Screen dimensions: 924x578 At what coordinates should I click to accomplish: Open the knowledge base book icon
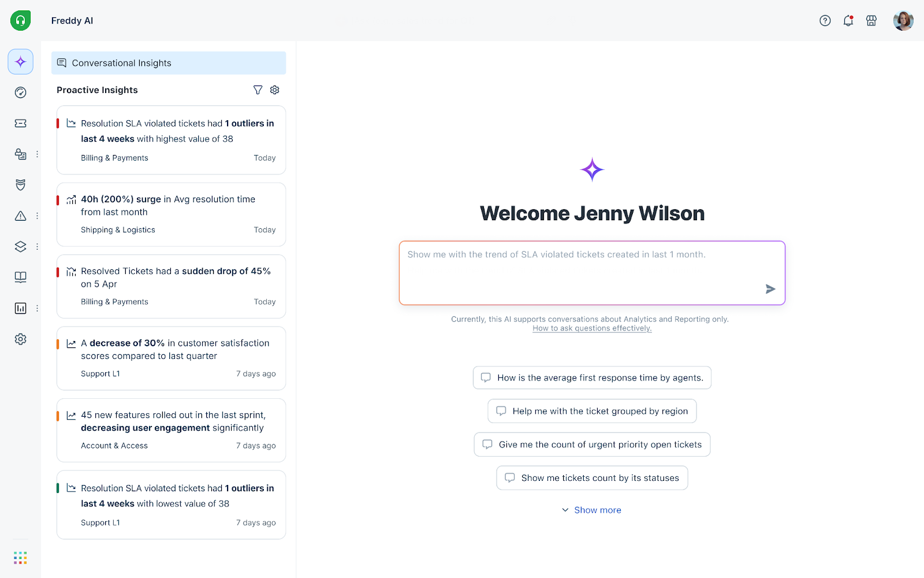[20, 277]
